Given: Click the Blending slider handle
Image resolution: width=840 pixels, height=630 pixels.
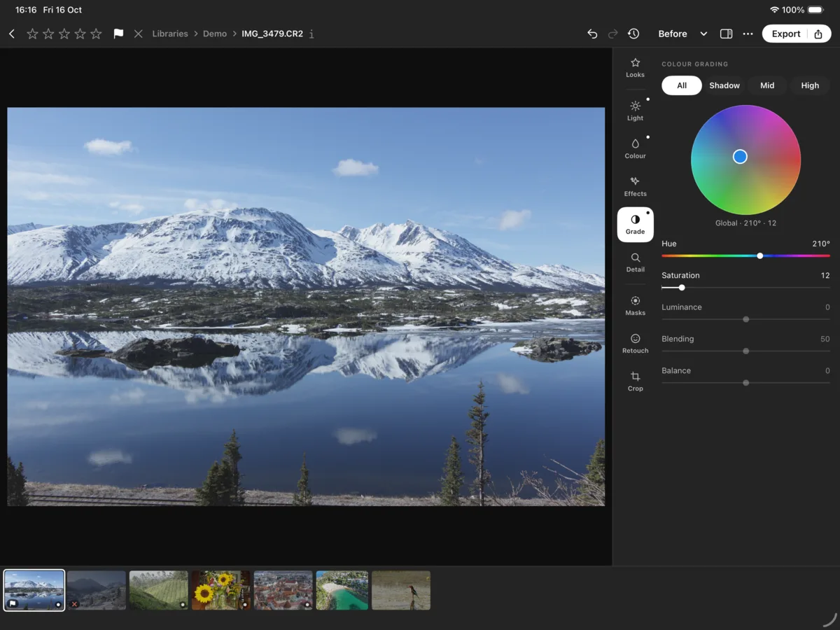Looking at the screenshot, I should coord(745,351).
